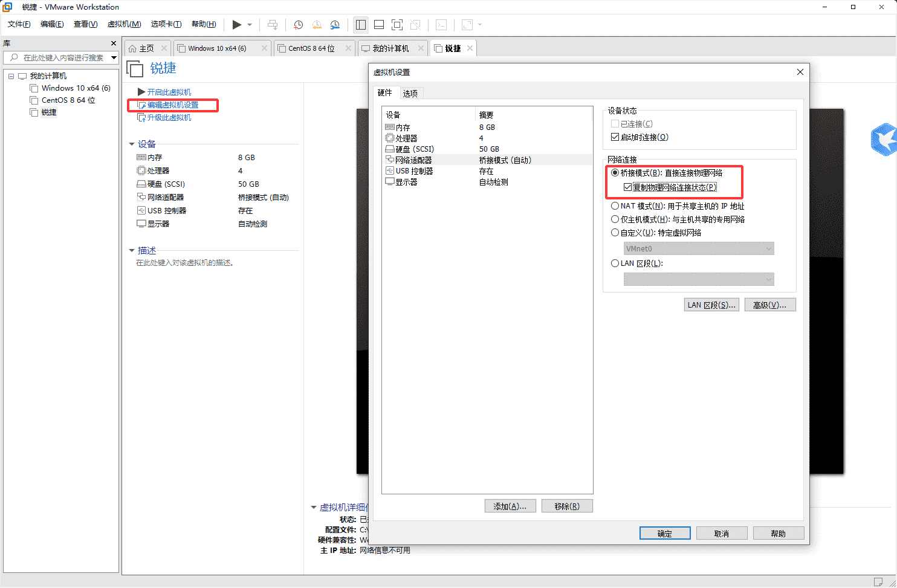Uncheck 启动时连接 checkbox
Image resolution: width=897 pixels, height=588 pixels.
click(615, 137)
